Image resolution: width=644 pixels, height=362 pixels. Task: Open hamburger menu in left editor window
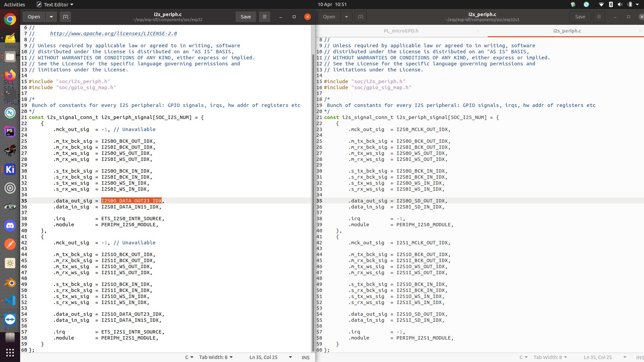pos(264,17)
